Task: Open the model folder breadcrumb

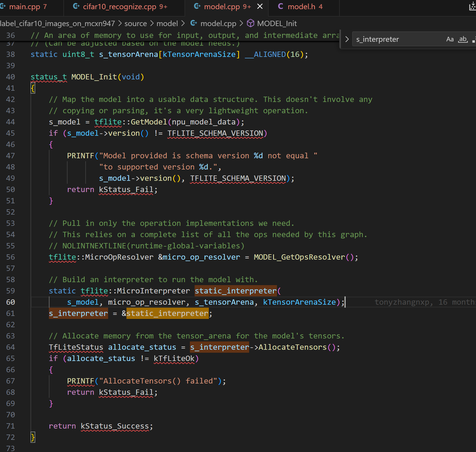Action: pyautogui.click(x=167, y=23)
